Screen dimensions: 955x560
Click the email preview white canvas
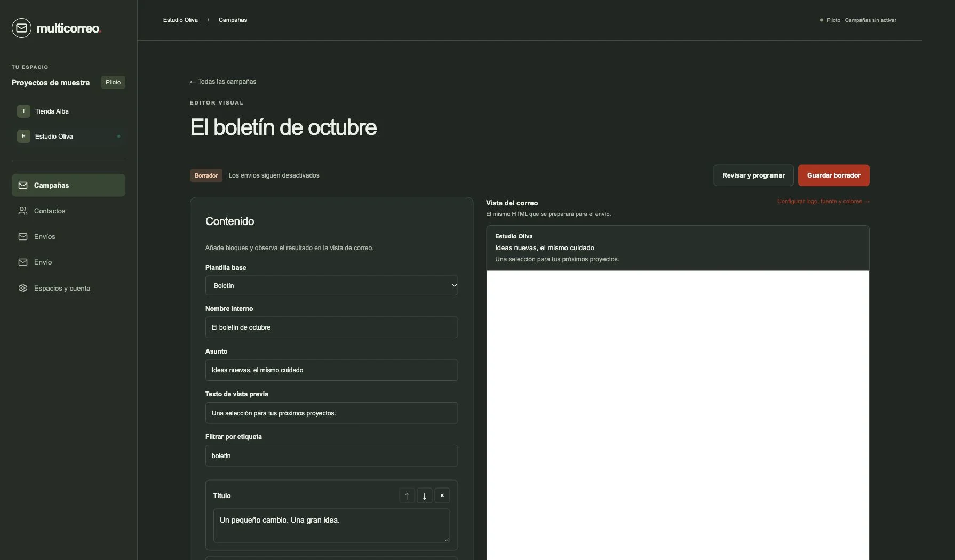pos(678,415)
